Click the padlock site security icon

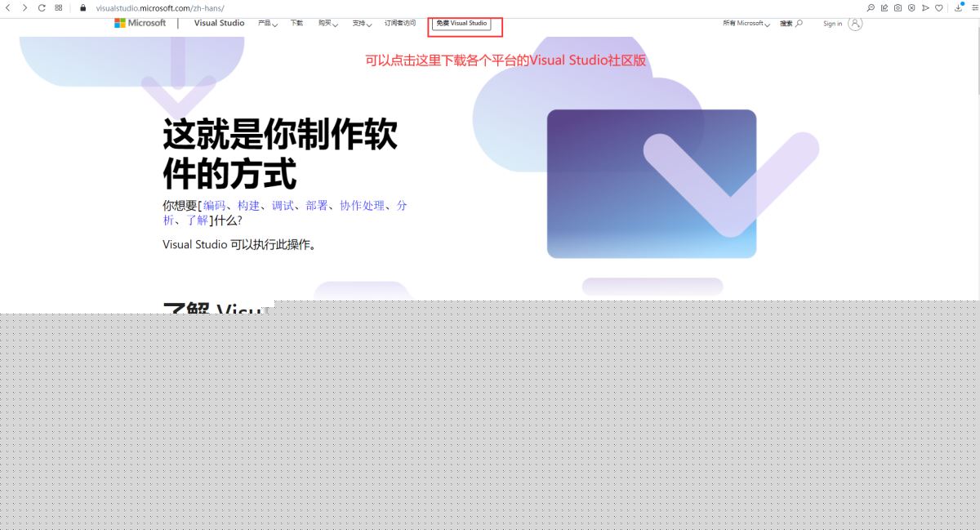(82, 7)
